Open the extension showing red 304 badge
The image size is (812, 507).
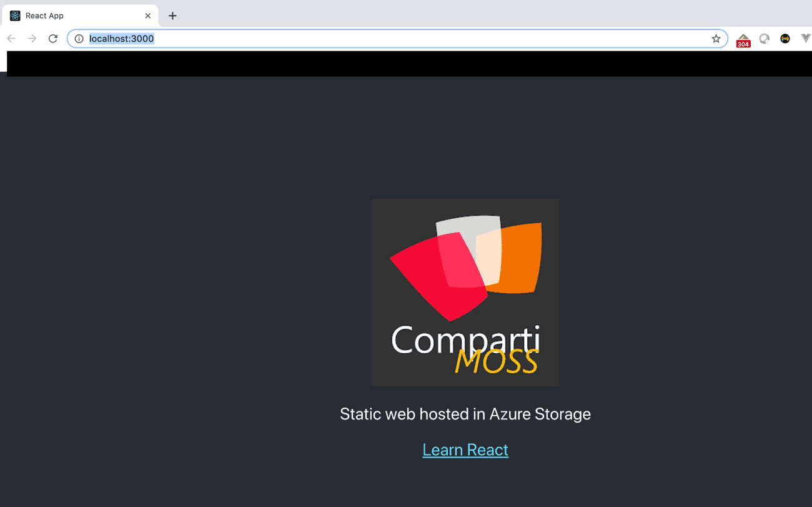coord(743,40)
